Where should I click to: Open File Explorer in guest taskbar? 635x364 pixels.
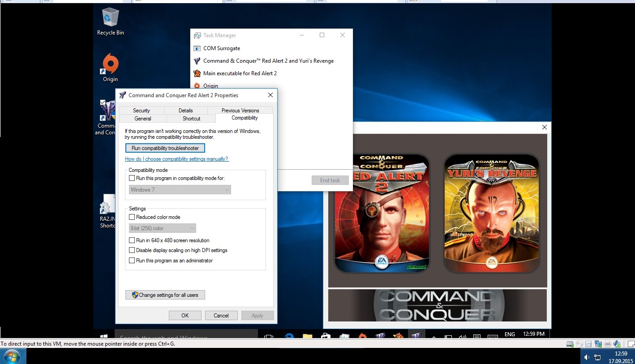click(307, 336)
